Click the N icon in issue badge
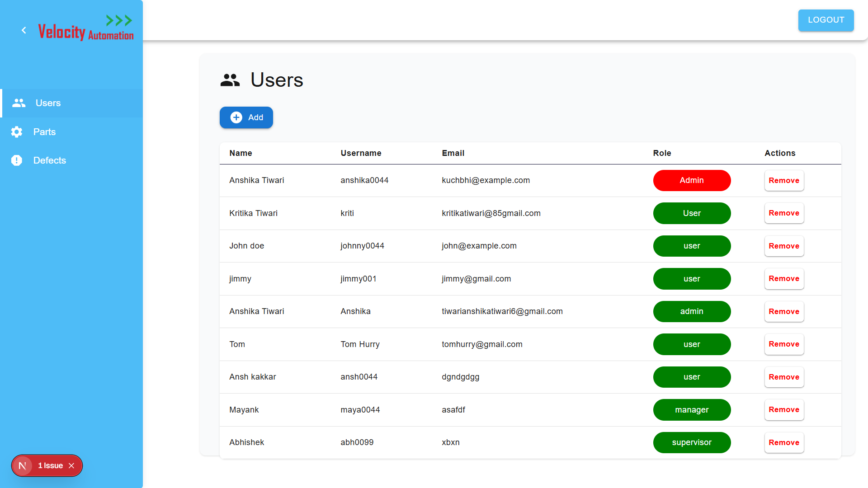 coord(22,465)
